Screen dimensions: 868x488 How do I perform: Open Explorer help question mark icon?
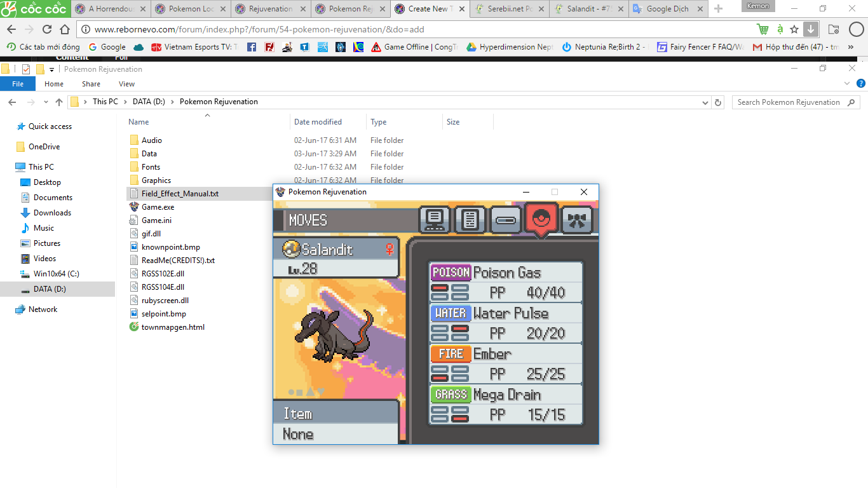861,83
